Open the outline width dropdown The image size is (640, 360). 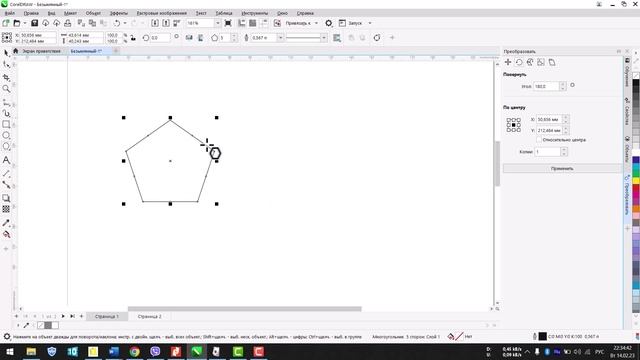point(280,38)
